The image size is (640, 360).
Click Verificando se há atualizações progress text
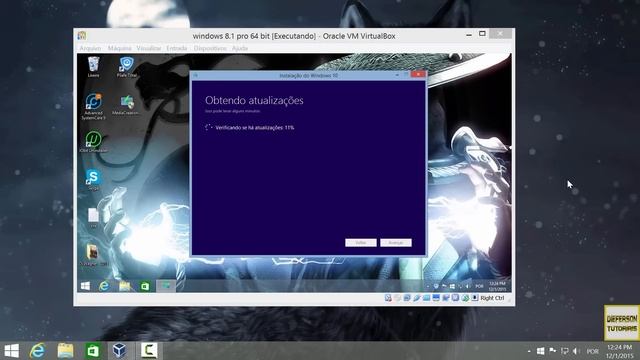click(255, 127)
